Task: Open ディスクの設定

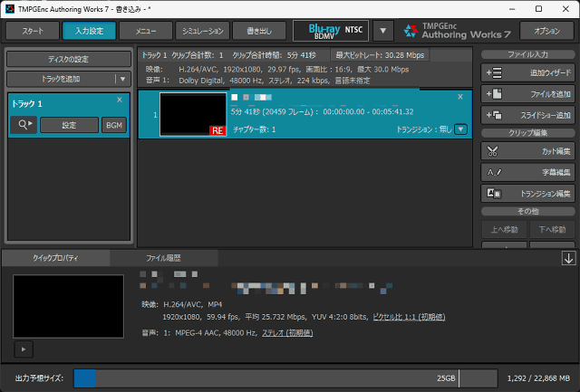Action: [x=69, y=59]
